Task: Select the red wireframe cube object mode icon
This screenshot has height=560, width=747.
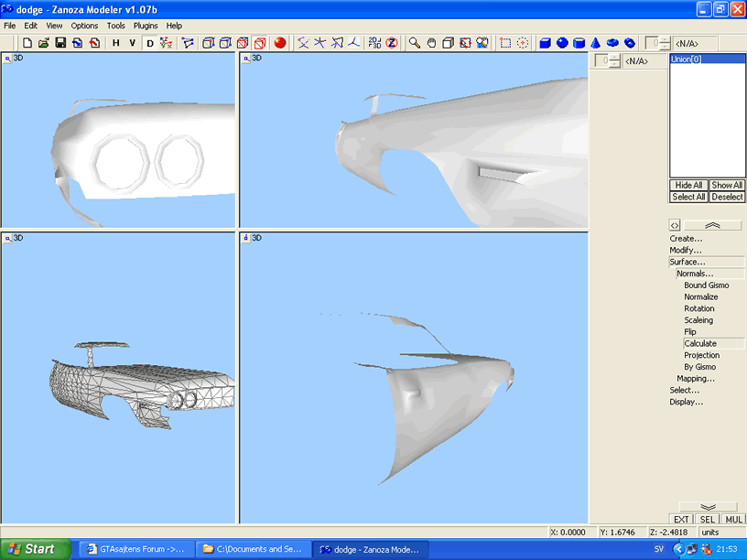Action: click(260, 43)
